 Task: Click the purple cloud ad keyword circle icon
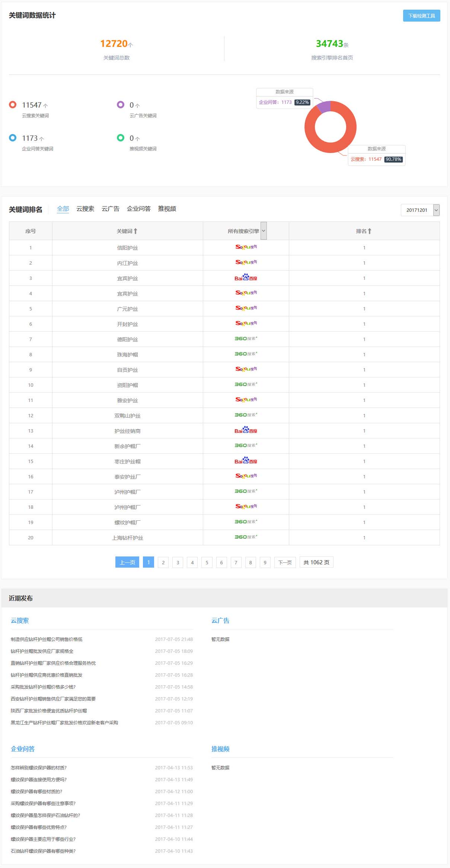click(121, 105)
